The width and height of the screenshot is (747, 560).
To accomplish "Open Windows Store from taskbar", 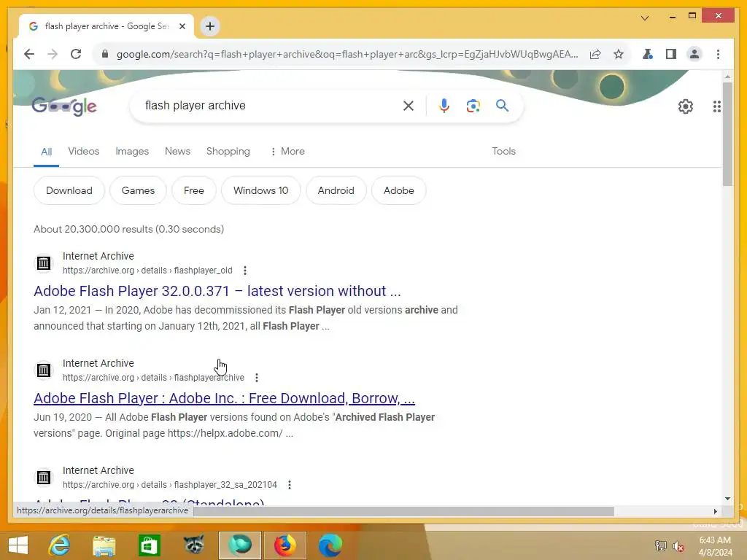I will (x=149, y=545).
